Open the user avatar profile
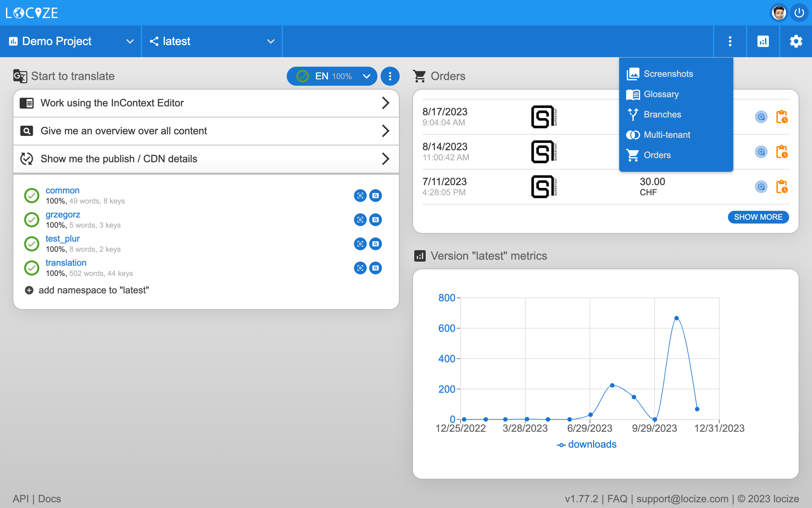The image size is (812, 508). click(779, 13)
